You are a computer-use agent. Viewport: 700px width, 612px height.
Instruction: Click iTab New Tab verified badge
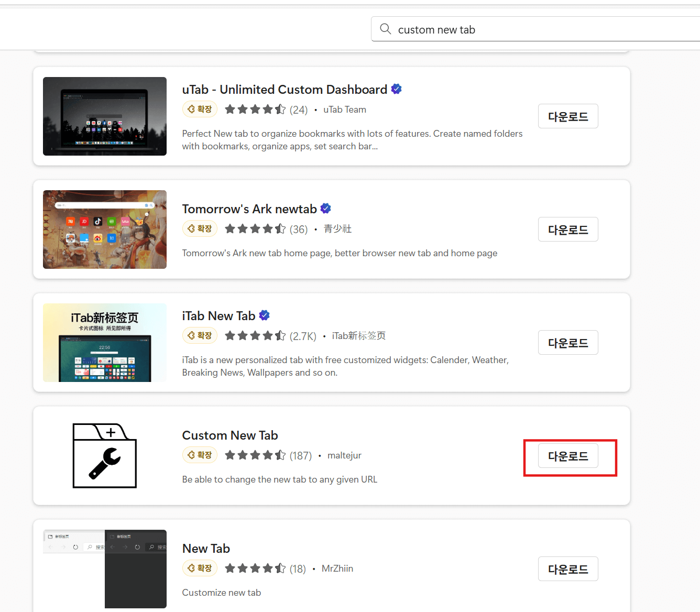pyautogui.click(x=265, y=315)
